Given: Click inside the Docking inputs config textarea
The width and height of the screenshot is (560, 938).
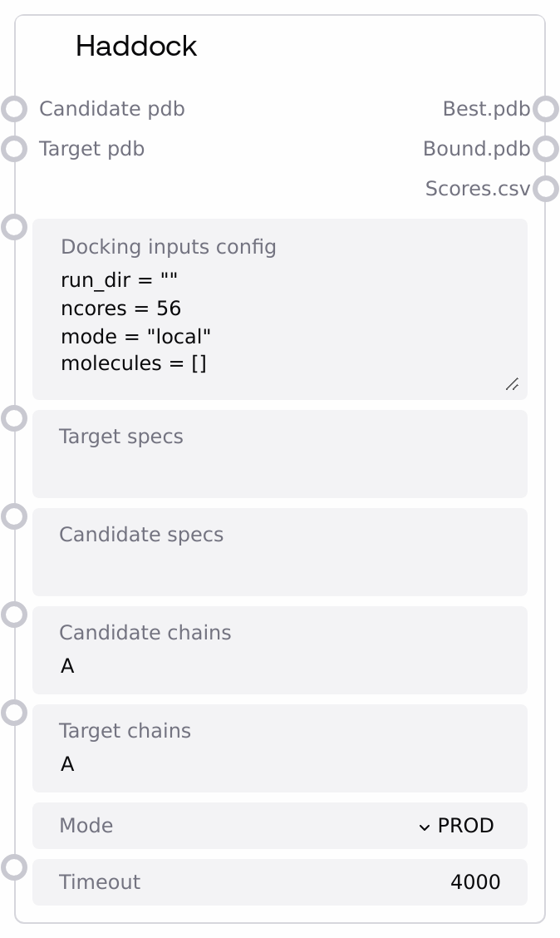Looking at the screenshot, I should 279,324.
